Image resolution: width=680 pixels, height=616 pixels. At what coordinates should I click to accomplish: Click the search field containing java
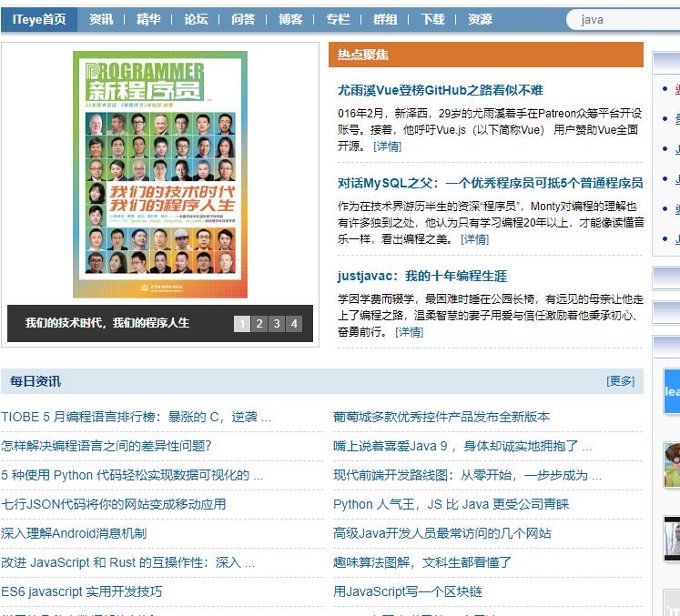[x=624, y=19]
